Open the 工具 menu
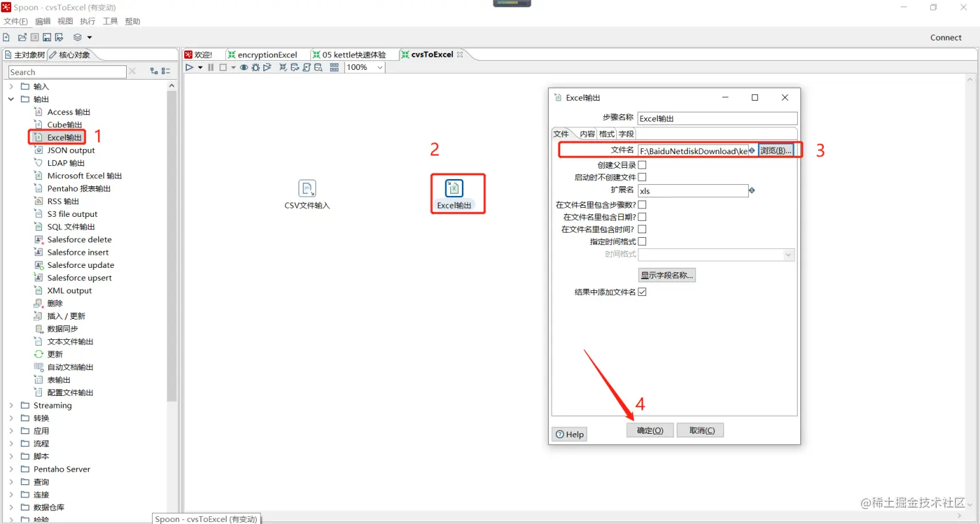The image size is (980, 524). [110, 22]
